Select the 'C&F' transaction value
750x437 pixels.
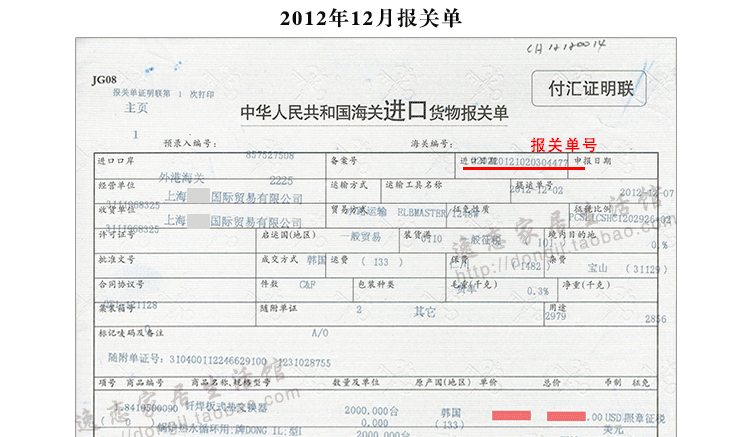pos(307,285)
